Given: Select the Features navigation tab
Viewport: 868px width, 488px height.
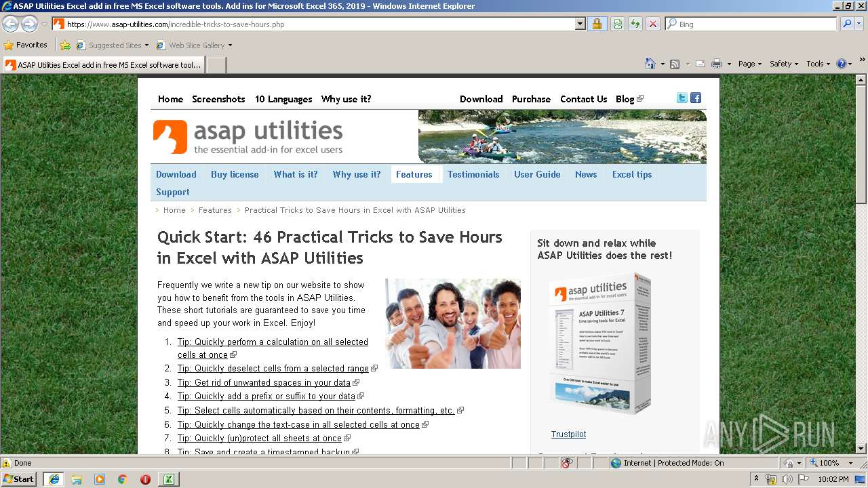Looking at the screenshot, I should click(414, 174).
